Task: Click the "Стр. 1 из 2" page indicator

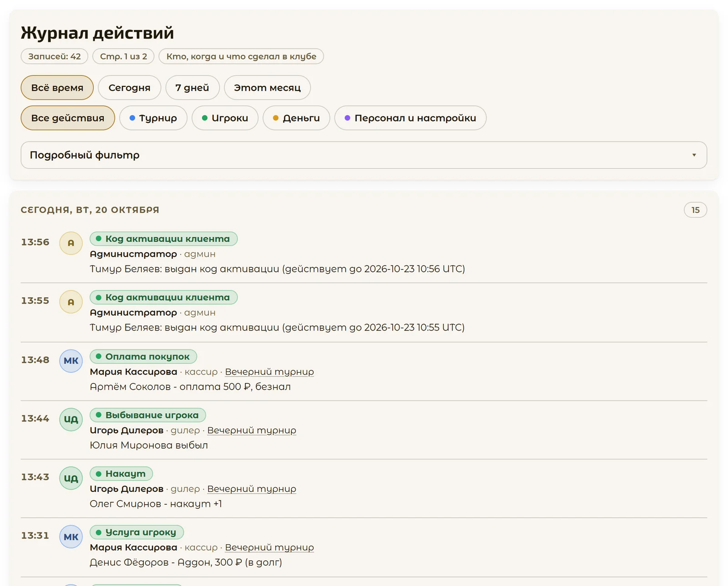Action: tap(123, 56)
